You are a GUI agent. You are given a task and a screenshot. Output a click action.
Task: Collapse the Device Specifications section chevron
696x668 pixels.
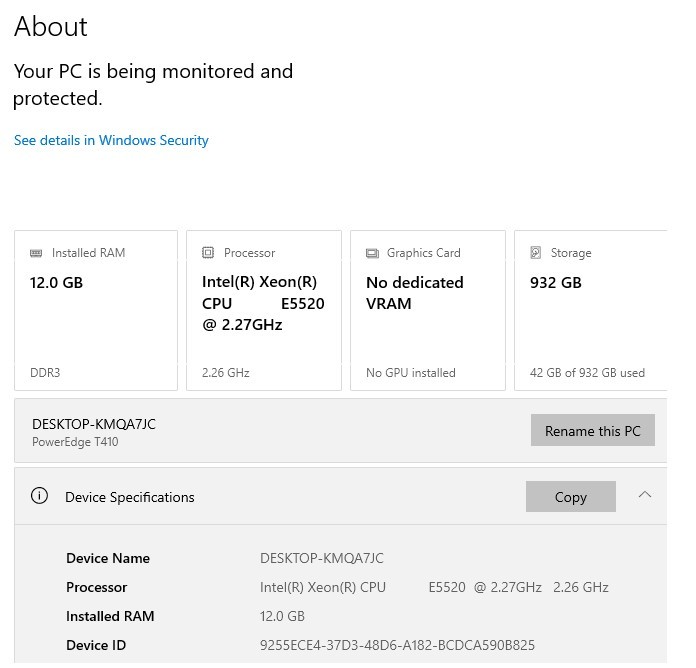pos(645,495)
